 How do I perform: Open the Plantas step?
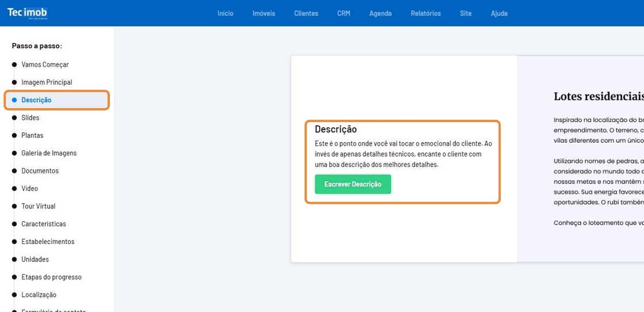click(x=32, y=135)
